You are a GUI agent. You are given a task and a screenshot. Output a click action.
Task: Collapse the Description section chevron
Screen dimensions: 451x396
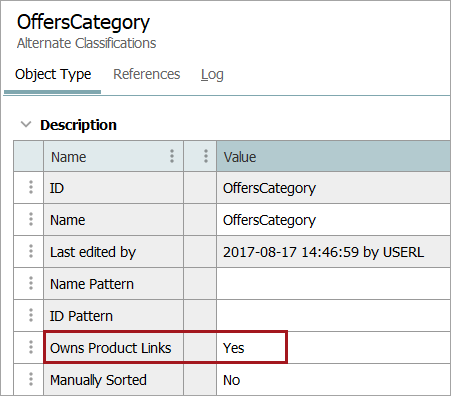tap(26, 124)
